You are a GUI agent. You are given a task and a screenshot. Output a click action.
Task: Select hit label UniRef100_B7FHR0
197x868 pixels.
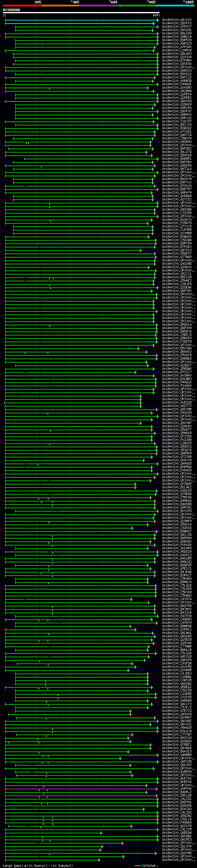[177, 61]
